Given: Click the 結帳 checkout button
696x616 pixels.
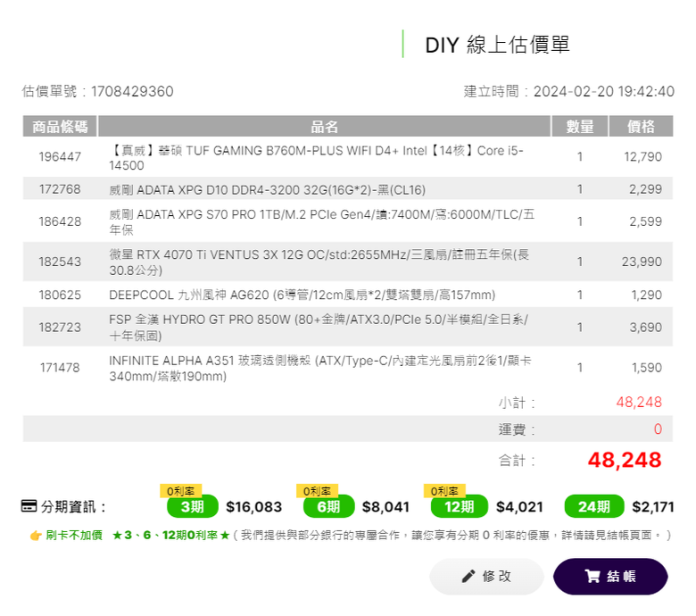Looking at the screenshot, I should (x=610, y=576).
